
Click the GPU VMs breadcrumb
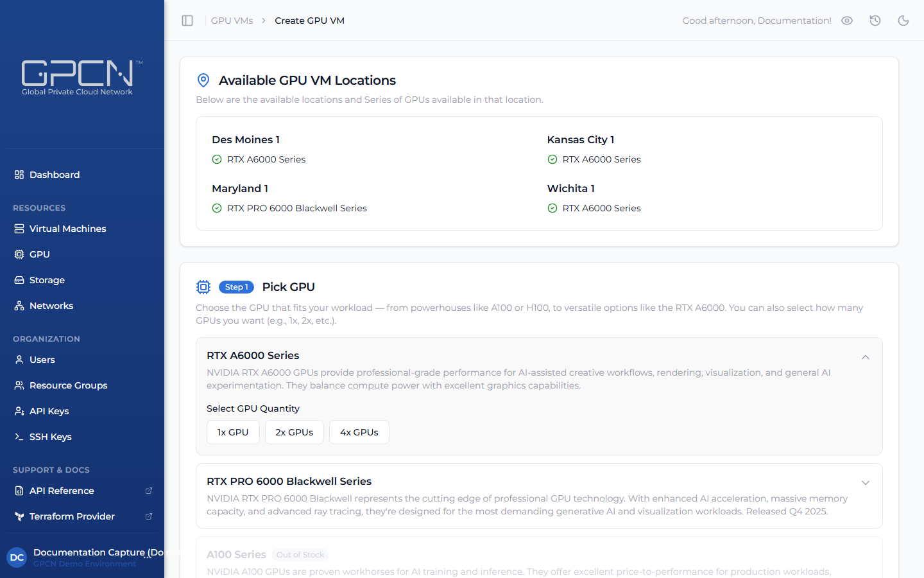[232, 21]
